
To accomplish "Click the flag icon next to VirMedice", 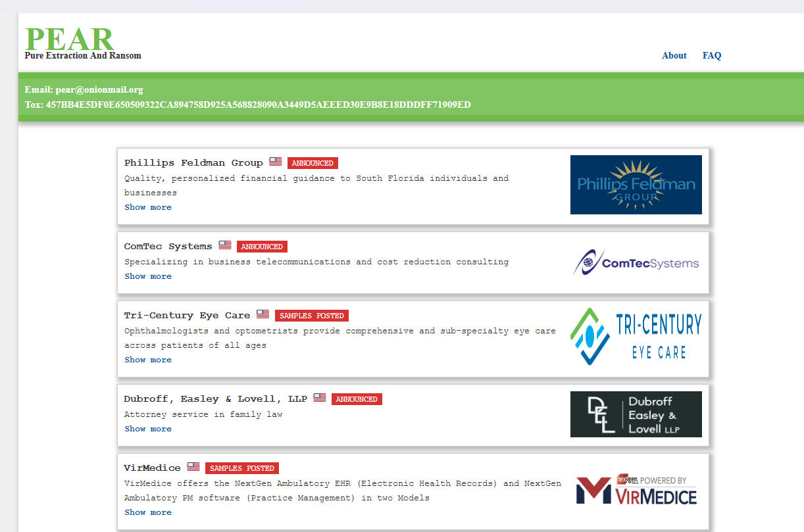I will point(193,467).
